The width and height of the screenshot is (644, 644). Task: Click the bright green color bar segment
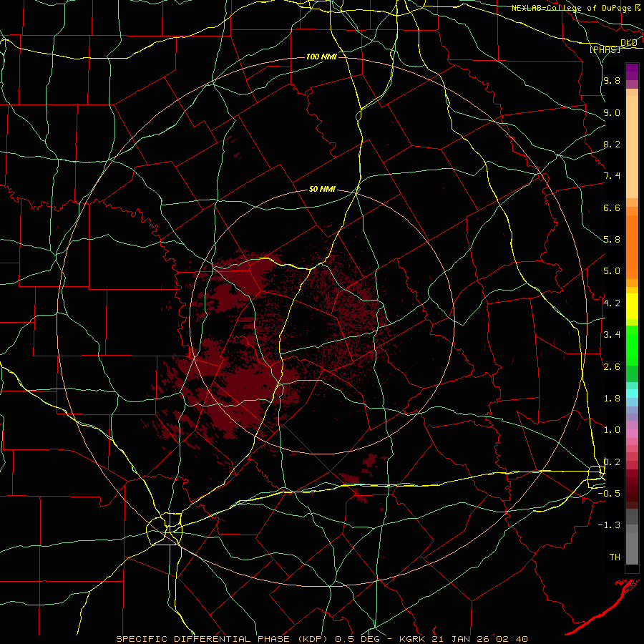coord(632,346)
